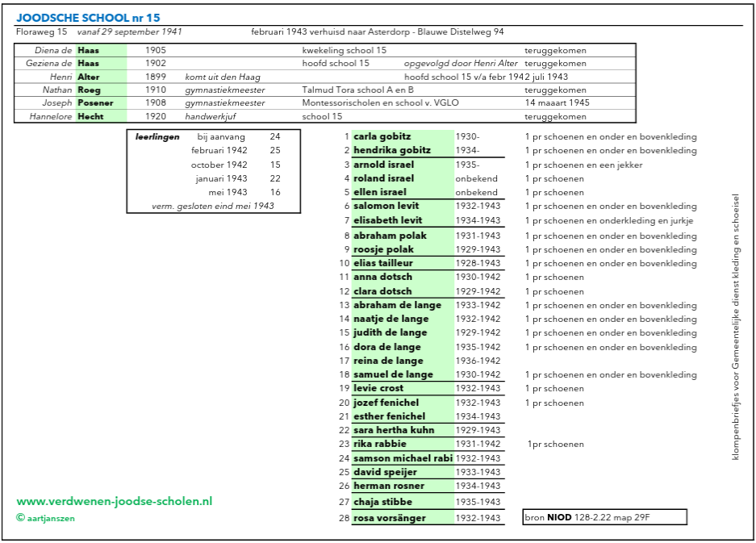
Task: Click the Asterdorp relocation note in the header
Action: coord(378,32)
